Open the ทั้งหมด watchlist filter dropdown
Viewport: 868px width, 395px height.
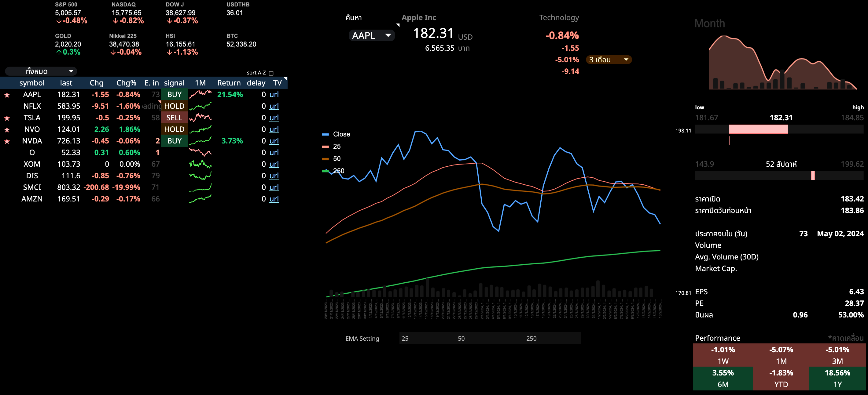tap(41, 71)
